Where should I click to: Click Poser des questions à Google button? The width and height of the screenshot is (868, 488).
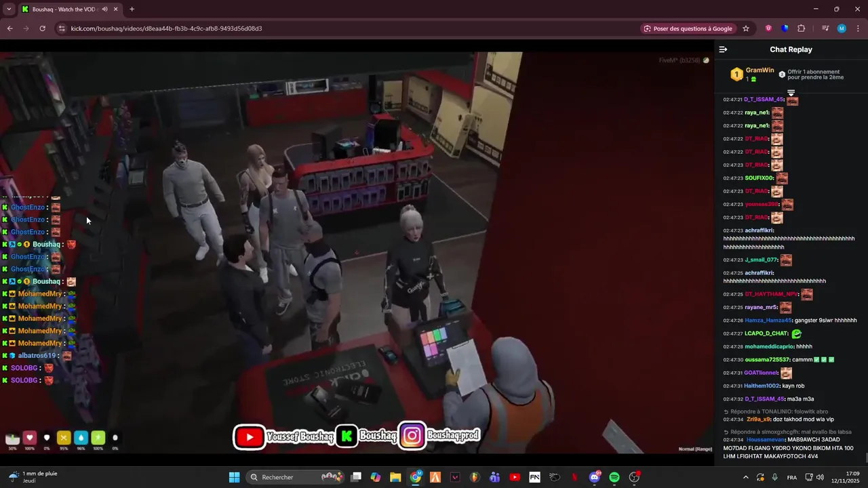[x=688, y=28]
